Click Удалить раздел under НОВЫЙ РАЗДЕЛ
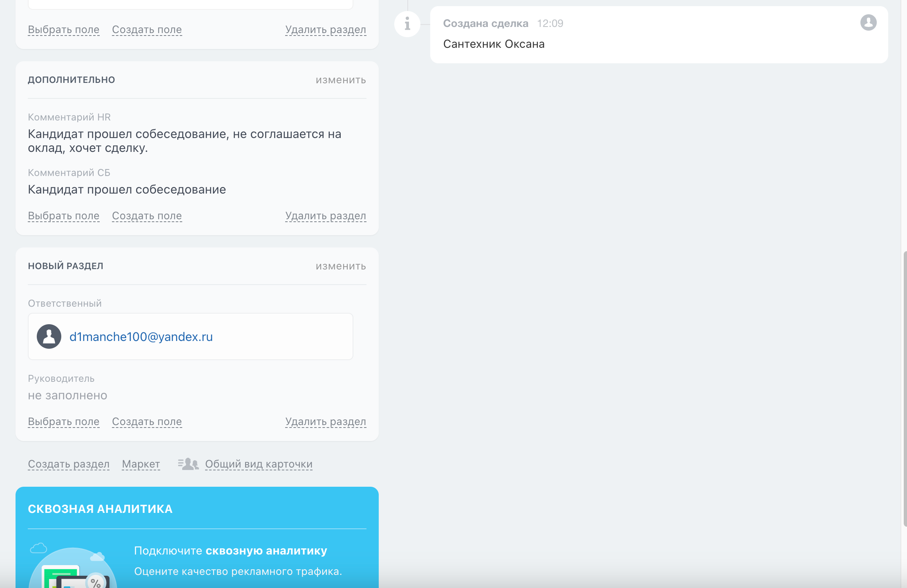This screenshot has width=907, height=588. click(x=325, y=421)
